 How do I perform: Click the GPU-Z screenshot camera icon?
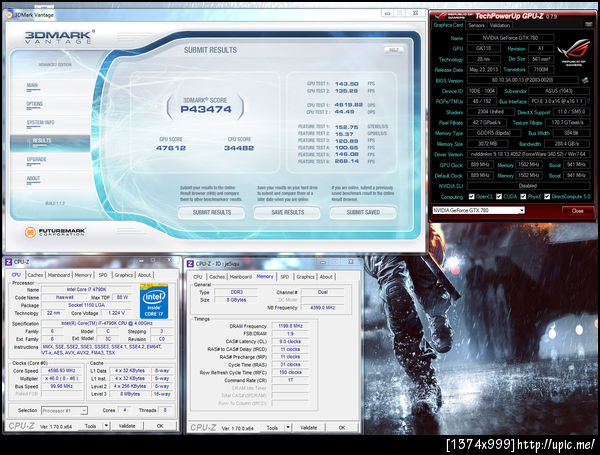click(x=589, y=25)
